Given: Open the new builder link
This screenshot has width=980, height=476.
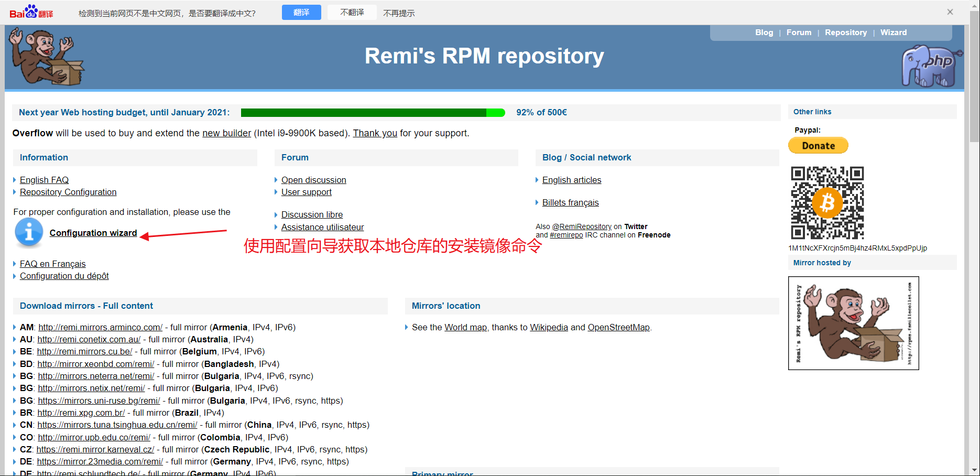Looking at the screenshot, I should 226,133.
